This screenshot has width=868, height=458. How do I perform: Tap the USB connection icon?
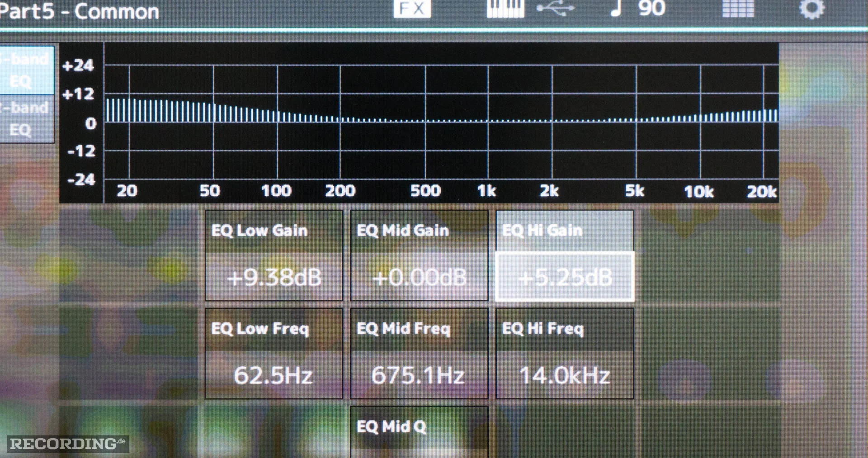(556, 8)
